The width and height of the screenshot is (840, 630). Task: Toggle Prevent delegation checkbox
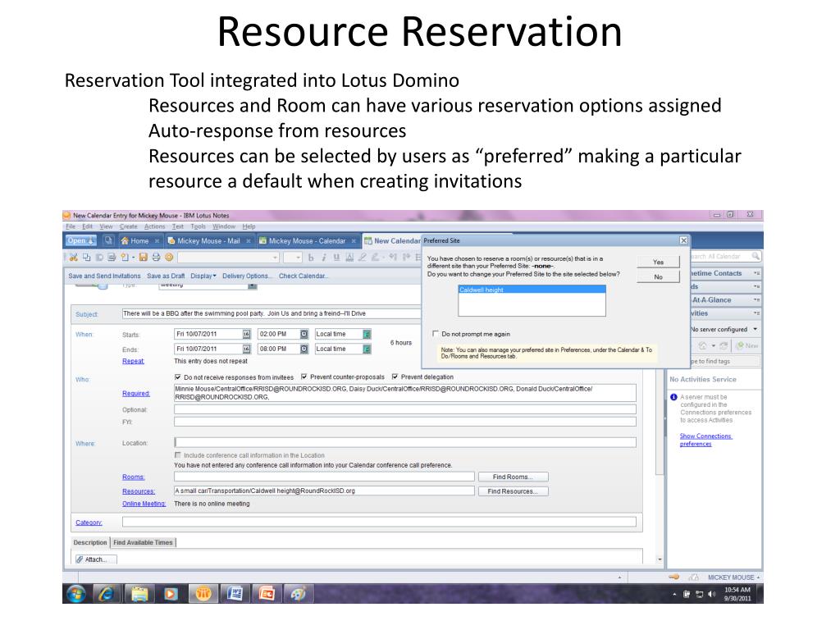tap(395, 377)
